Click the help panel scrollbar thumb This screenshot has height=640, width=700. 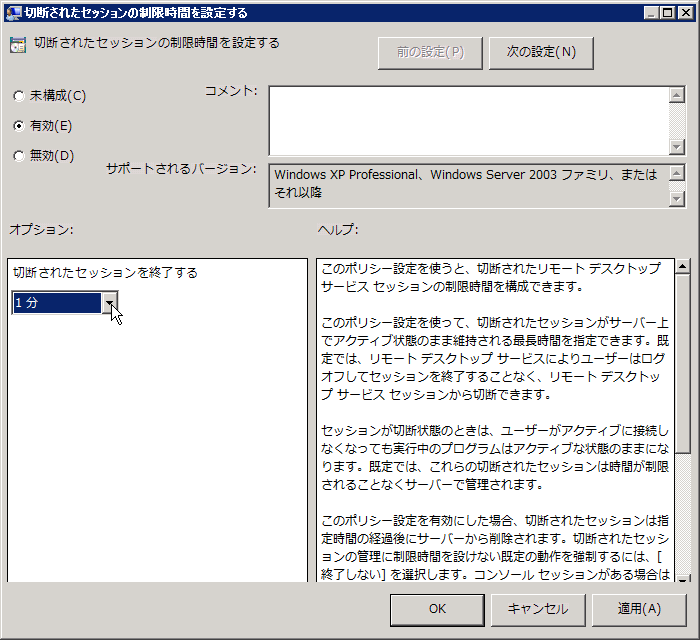tap(683, 365)
